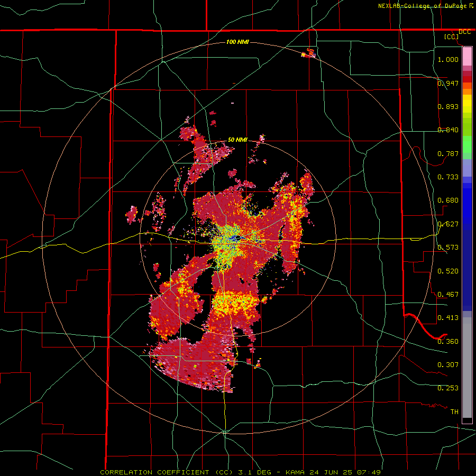Click the DCC label above the color scale
Image resolution: width=476 pixels, height=476 pixels.
[464, 32]
